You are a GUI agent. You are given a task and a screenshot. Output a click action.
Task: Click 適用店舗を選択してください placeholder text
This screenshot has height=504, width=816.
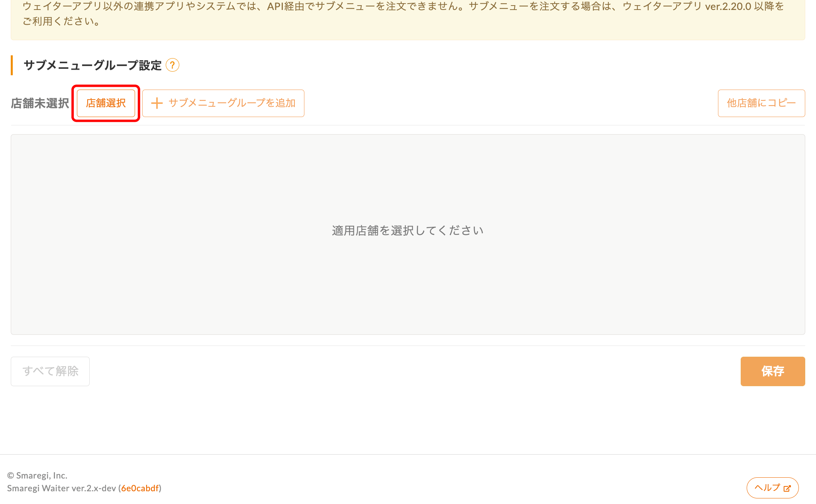pyautogui.click(x=408, y=231)
